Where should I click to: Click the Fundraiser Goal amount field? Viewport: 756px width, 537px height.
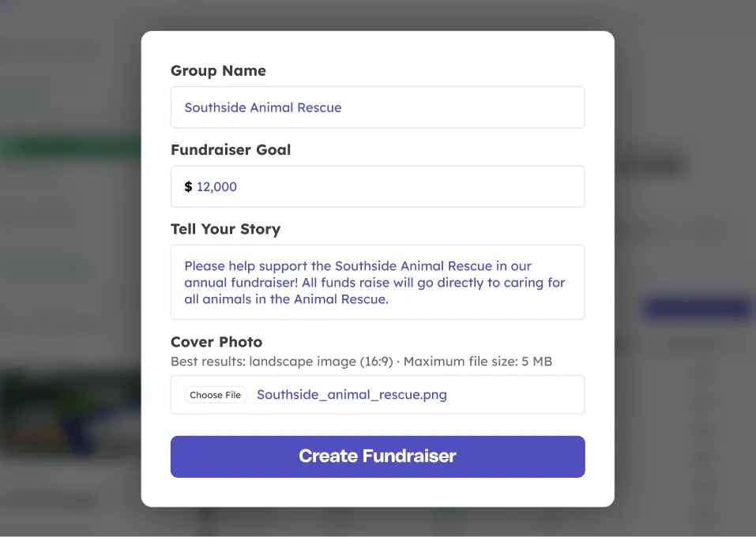click(x=377, y=186)
